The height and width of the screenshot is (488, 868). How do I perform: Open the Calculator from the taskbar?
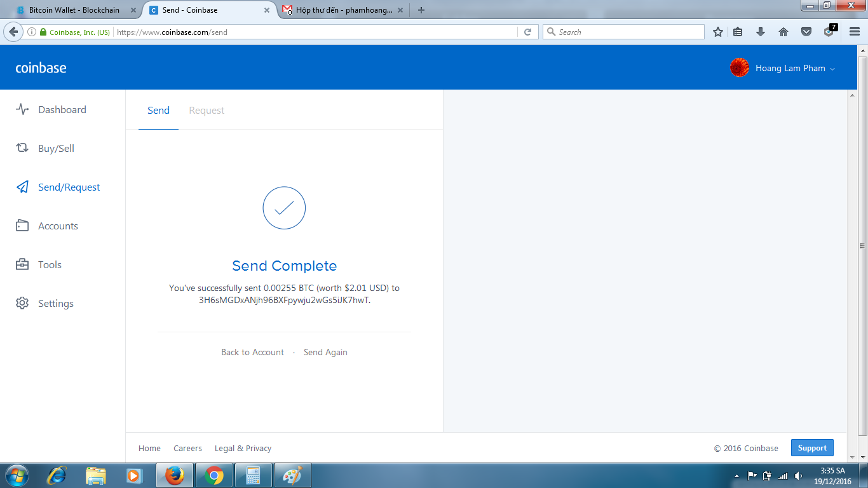click(x=254, y=475)
